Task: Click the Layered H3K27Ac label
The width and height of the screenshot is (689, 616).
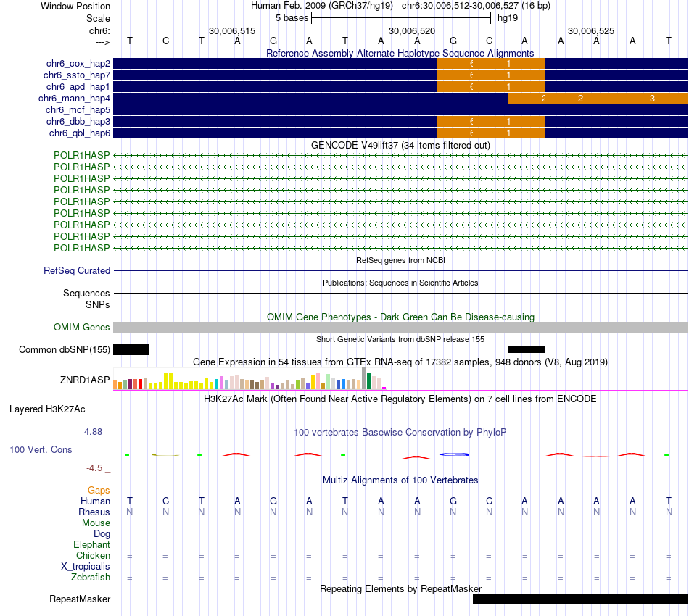Action: click(47, 409)
